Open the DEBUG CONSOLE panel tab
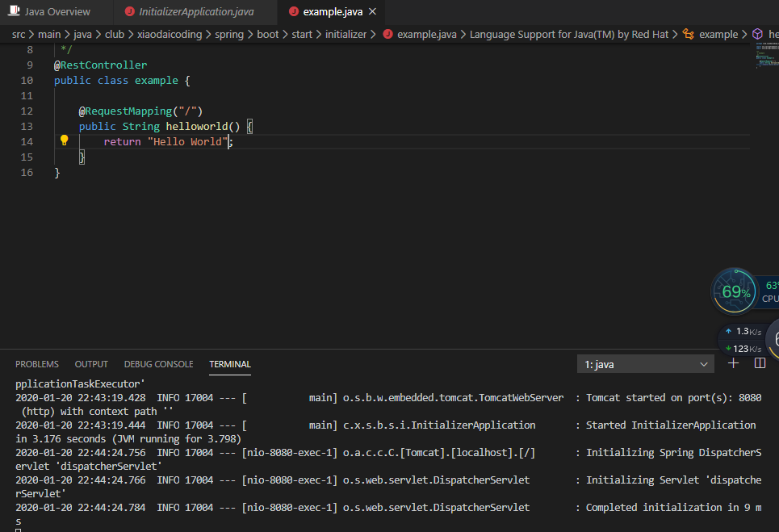The height and width of the screenshot is (532, 779). pos(158,364)
